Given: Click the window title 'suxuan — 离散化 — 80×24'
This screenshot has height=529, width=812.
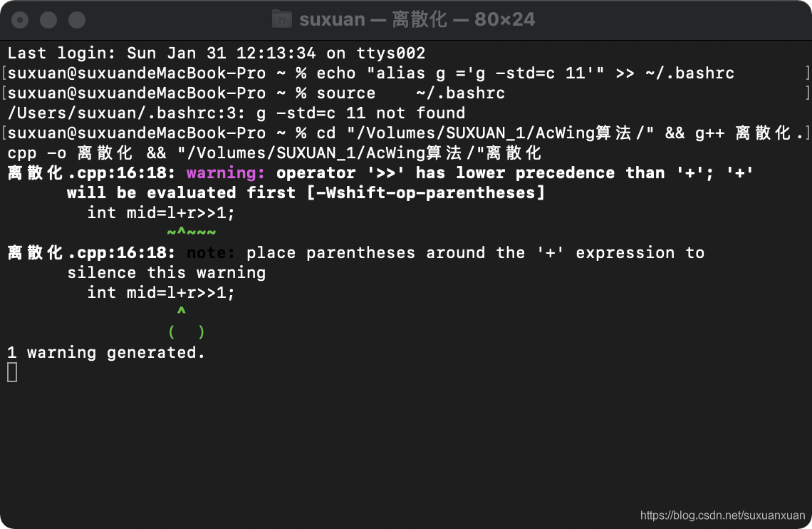Looking at the screenshot, I should [x=417, y=20].
